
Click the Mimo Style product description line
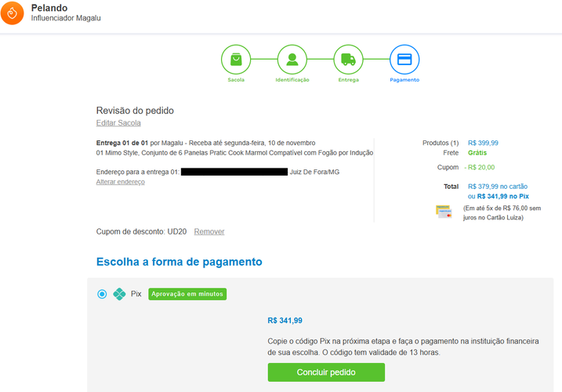click(231, 153)
